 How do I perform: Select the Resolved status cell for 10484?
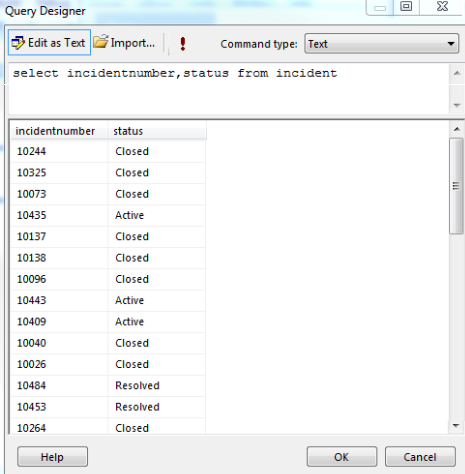point(156,386)
